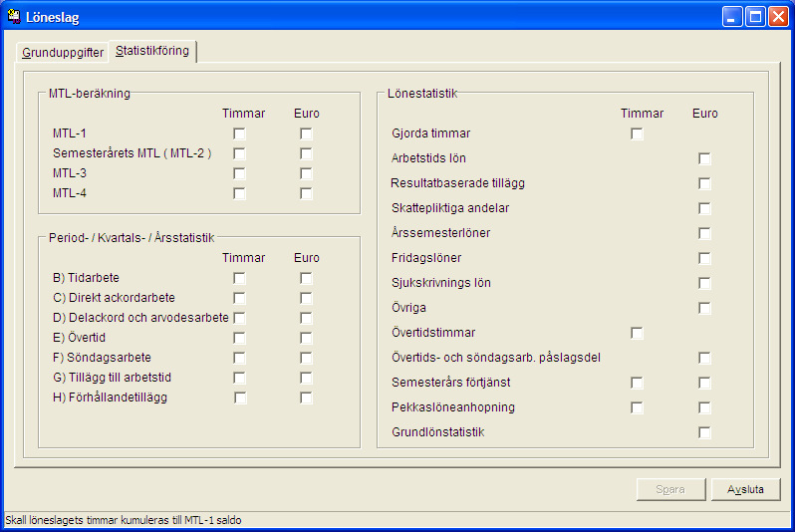Enable D) Delackord och arvodesarbete Euro checkbox
The height and width of the screenshot is (532, 795).
(x=306, y=318)
